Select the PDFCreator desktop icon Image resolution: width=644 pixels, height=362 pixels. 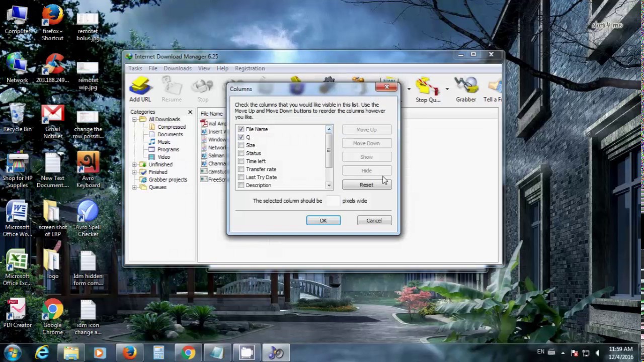(x=17, y=314)
